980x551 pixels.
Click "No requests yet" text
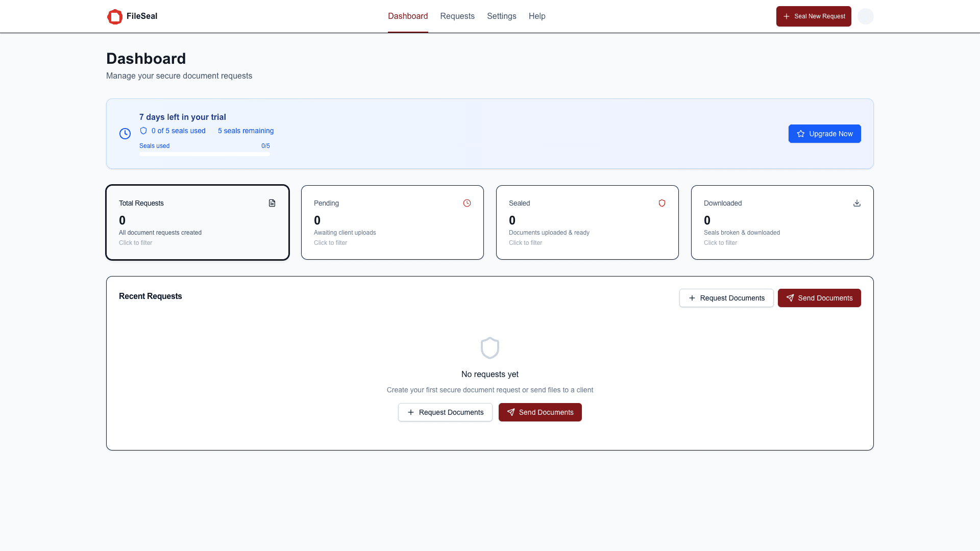pos(490,374)
